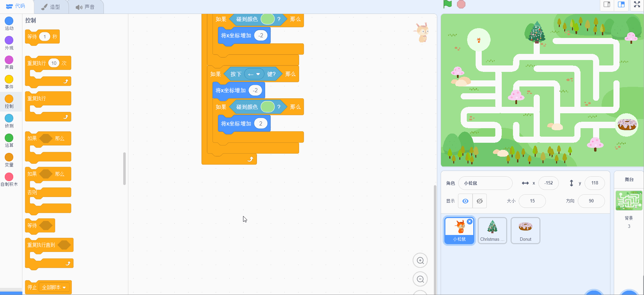The width and height of the screenshot is (644, 295).
Task: Open the 全部脚本 dropdown in 停止 block
Action: pyautogui.click(x=54, y=287)
